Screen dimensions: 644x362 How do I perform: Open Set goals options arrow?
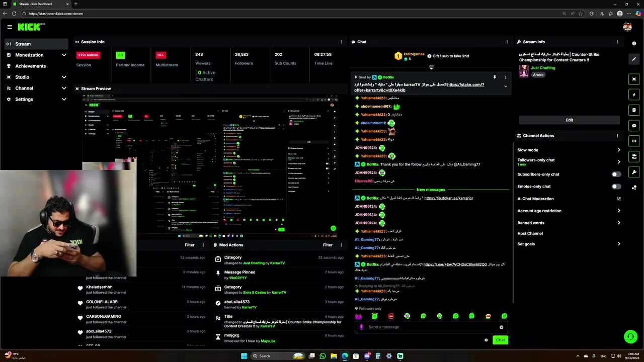coord(619,244)
